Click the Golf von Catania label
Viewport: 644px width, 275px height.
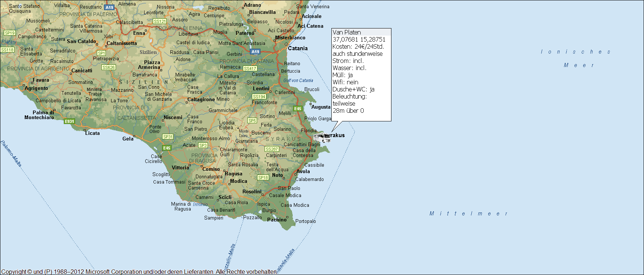298,81
